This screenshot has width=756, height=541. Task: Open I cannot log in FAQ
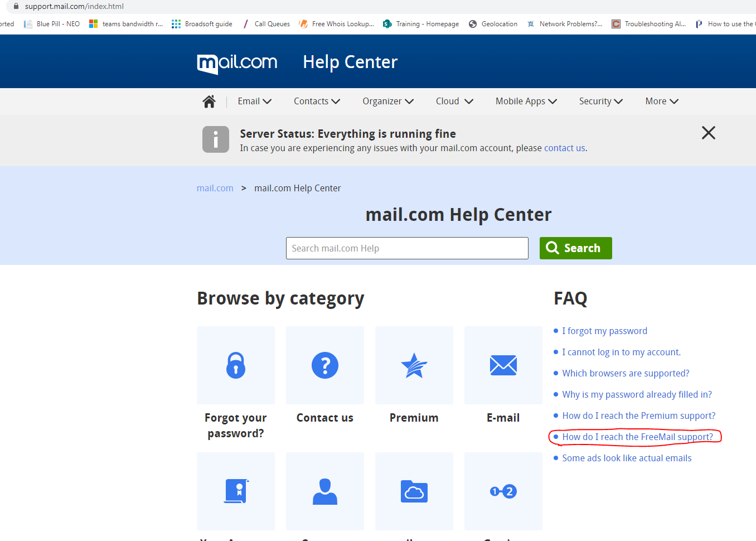click(x=621, y=352)
